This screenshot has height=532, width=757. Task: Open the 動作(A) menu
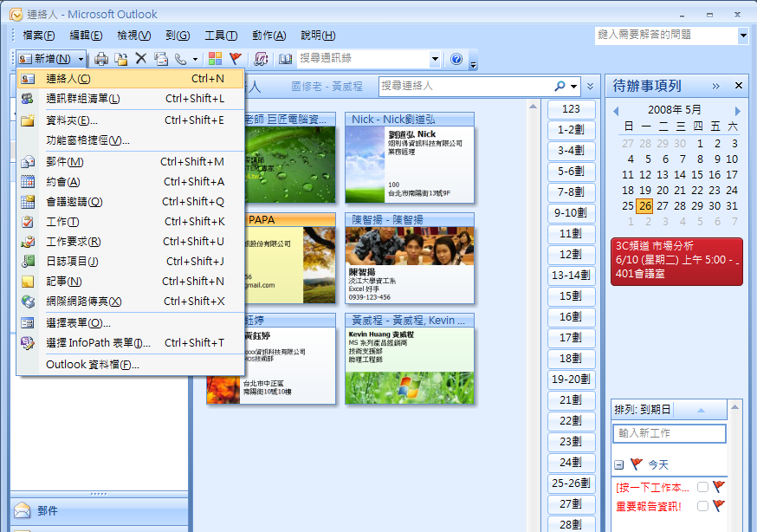pos(269,36)
